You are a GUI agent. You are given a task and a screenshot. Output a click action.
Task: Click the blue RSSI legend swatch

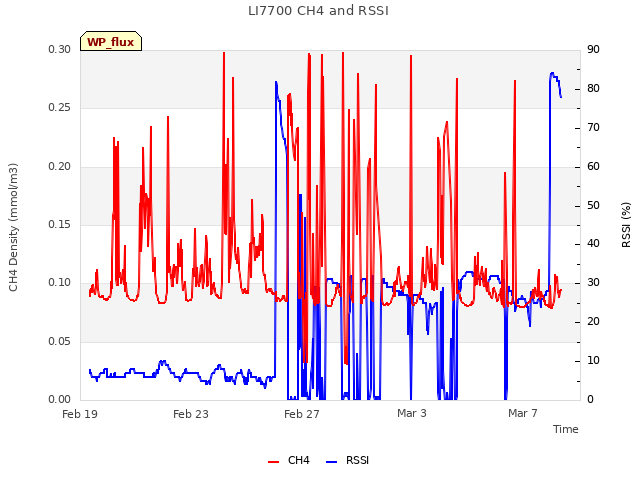[x=331, y=462]
